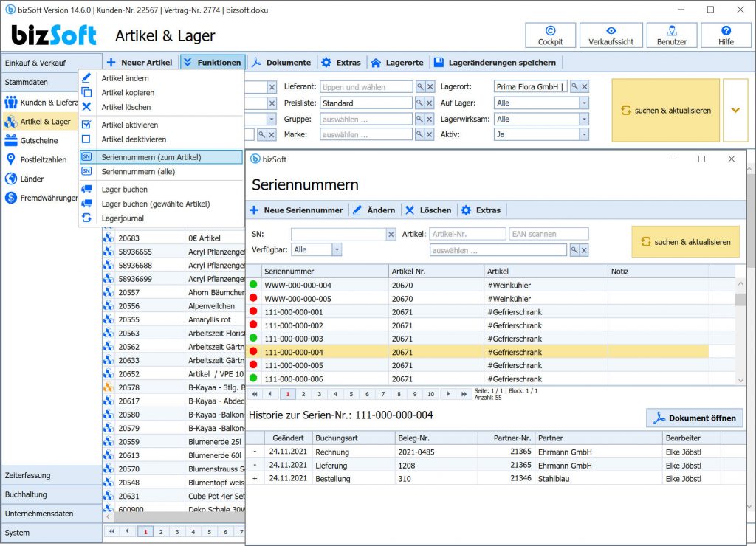Clear the Gruppe field
The width and height of the screenshot is (756, 546).
430,119
